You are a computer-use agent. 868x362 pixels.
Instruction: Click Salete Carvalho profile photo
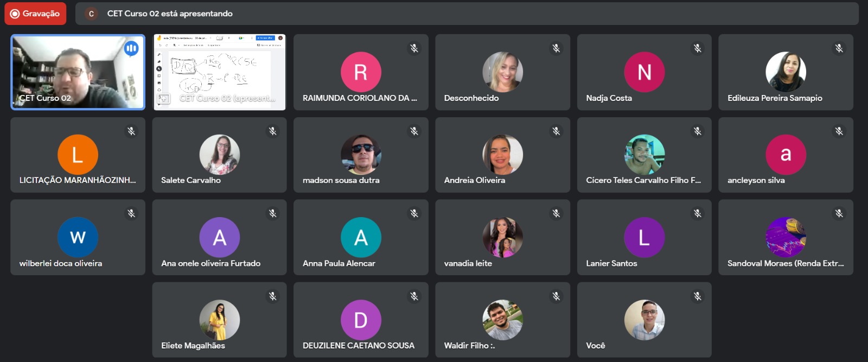pyautogui.click(x=220, y=155)
